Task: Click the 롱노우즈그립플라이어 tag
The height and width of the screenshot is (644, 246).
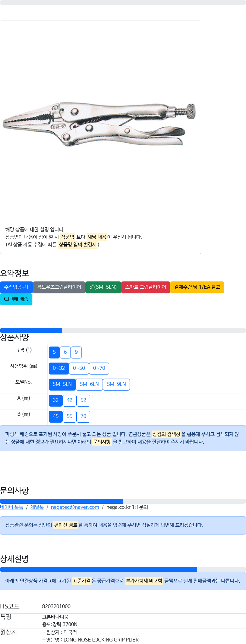Action: tap(59, 287)
